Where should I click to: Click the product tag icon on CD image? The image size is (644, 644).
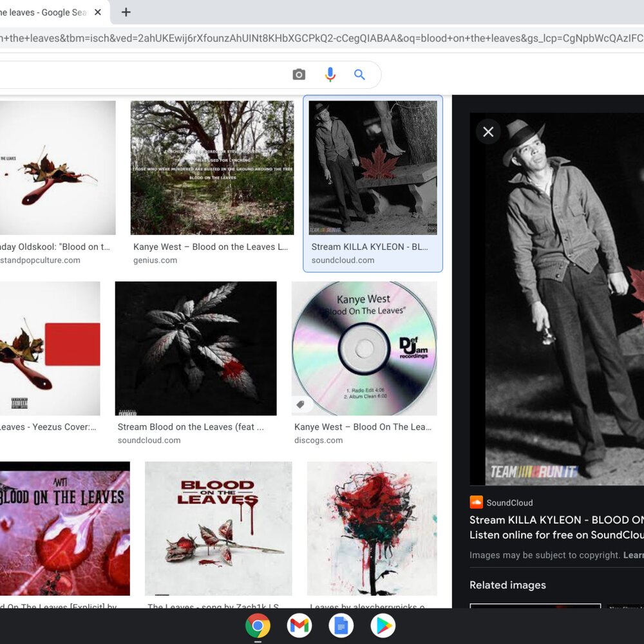tap(300, 404)
